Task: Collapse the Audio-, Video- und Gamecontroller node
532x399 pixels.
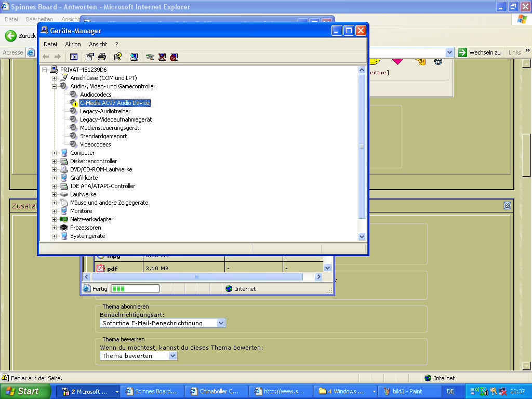Action: pyautogui.click(x=55, y=86)
